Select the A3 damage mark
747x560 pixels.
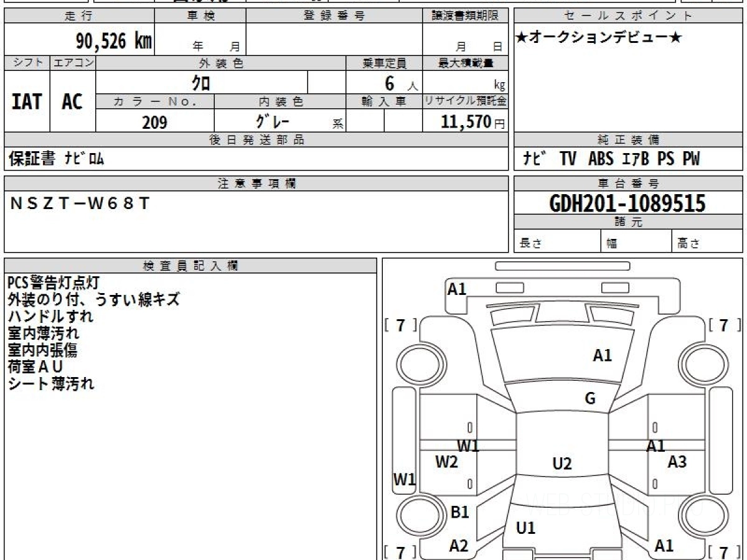[x=677, y=462]
